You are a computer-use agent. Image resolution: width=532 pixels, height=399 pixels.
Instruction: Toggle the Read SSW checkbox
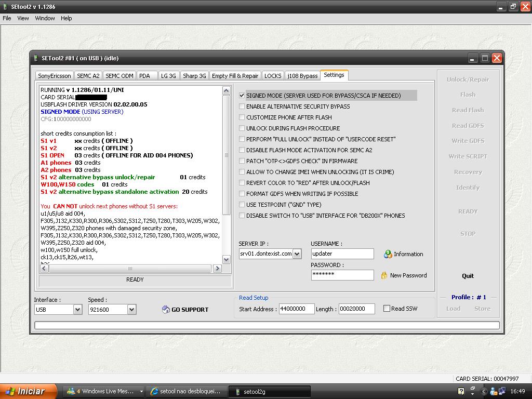pos(387,309)
